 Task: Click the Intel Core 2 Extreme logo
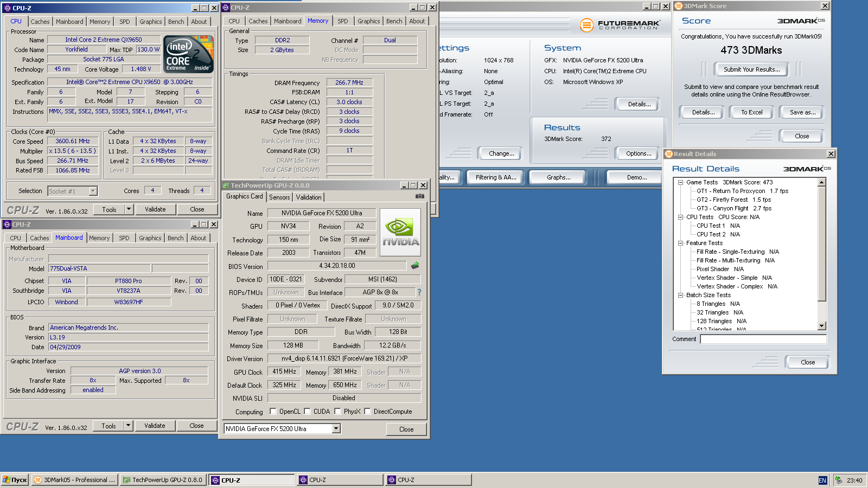point(188,54)
